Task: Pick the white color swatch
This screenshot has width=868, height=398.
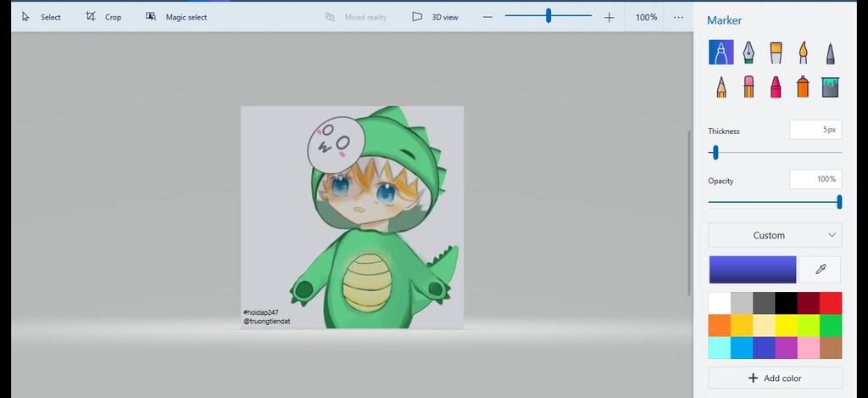Action: 720,303
